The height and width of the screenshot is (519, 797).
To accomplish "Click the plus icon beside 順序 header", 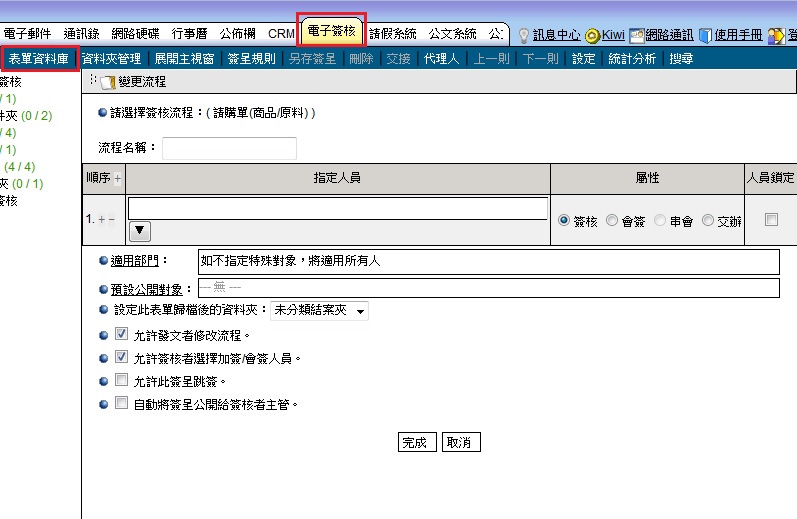I will click(x=118, y=178).
